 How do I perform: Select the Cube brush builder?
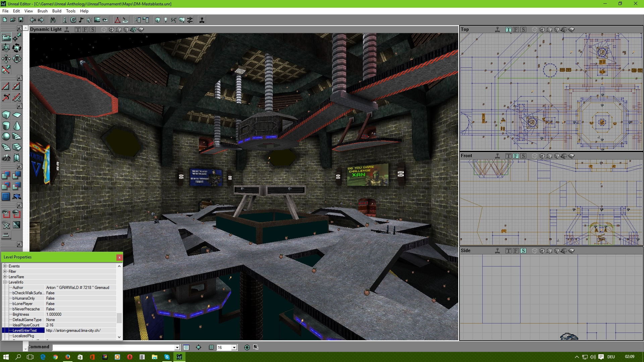(x=6, y=115)
